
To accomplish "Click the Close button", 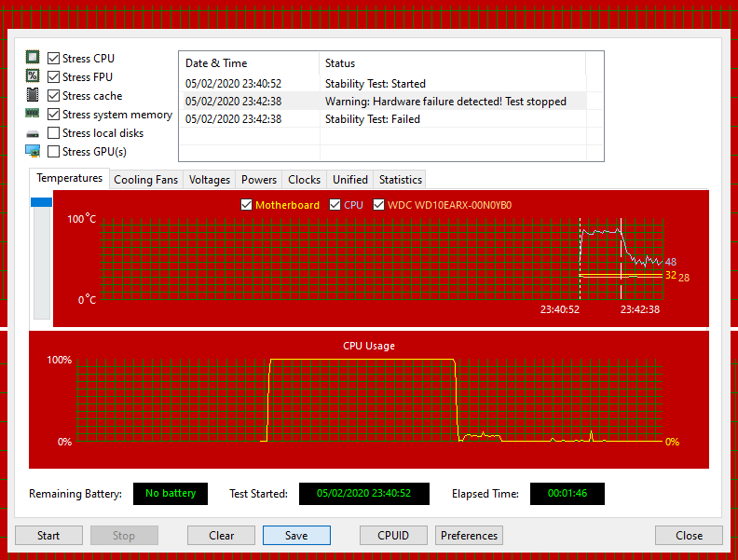I will 689,536.
